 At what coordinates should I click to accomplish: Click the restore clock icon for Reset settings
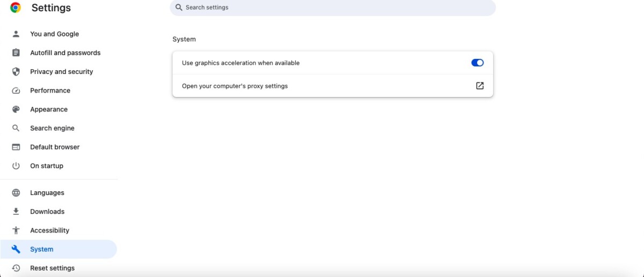point(16,268)
